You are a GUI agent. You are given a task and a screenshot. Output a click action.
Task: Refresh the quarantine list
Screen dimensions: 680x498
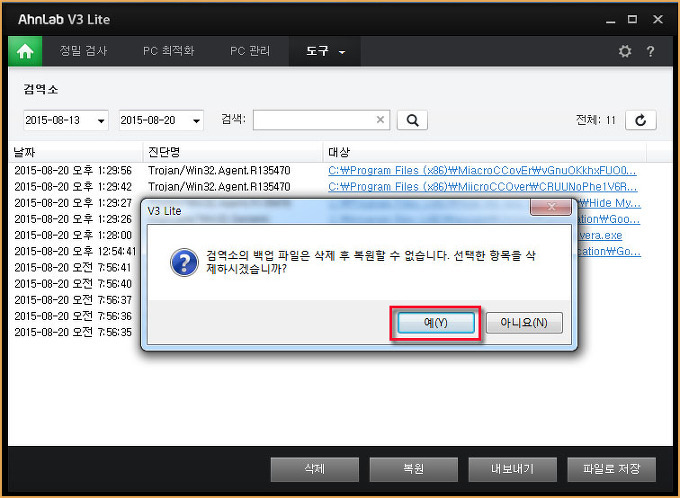point(641,120)
